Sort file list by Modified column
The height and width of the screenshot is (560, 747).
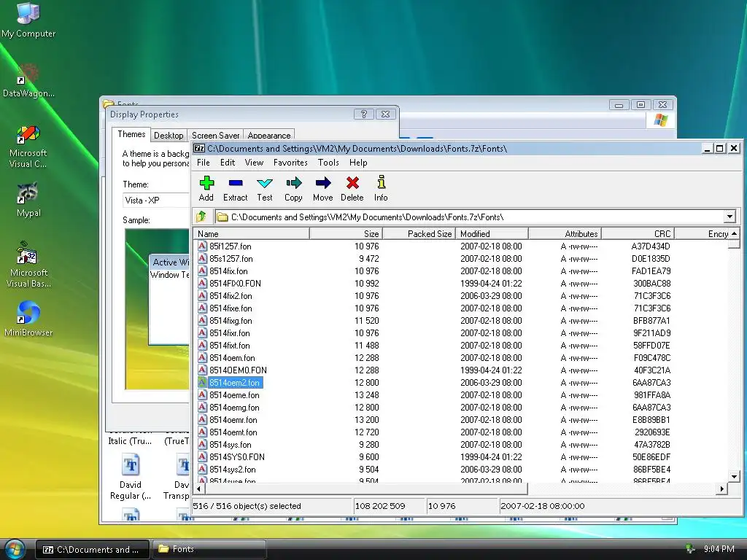click(492, 234)
